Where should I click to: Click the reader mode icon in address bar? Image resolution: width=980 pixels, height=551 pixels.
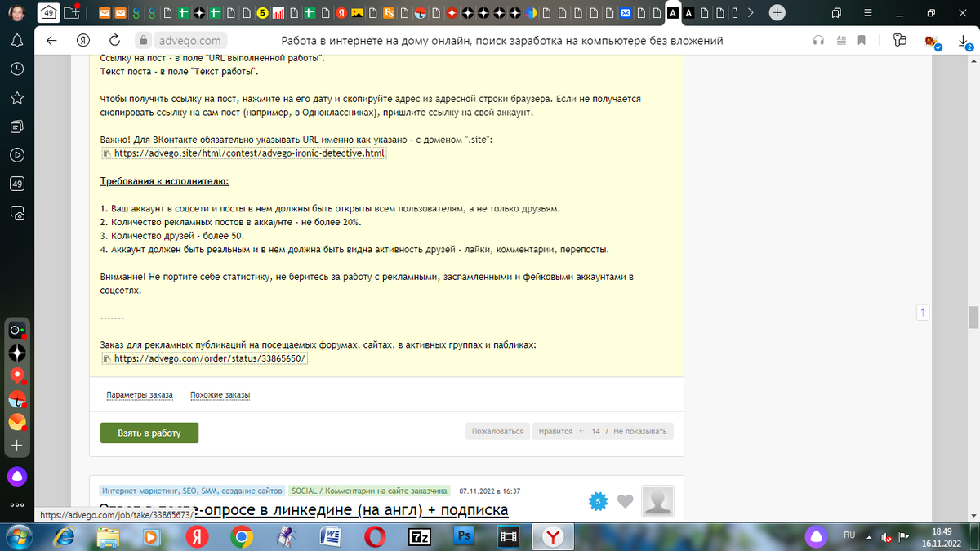pos(840,41)
